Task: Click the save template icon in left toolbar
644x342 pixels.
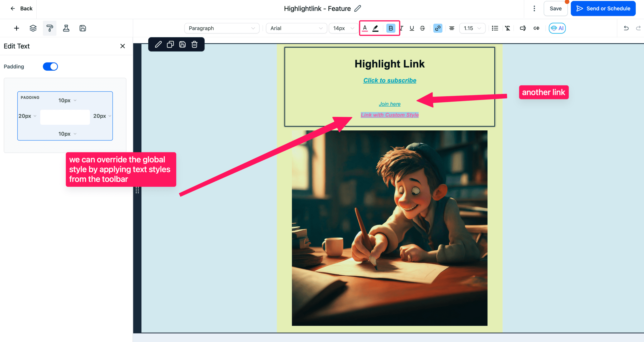Action: click(83, 28)
